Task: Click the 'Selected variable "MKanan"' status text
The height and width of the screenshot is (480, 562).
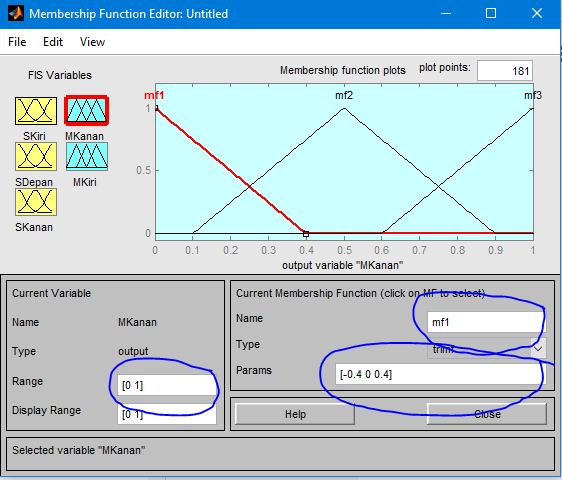Action: point(78,450)
